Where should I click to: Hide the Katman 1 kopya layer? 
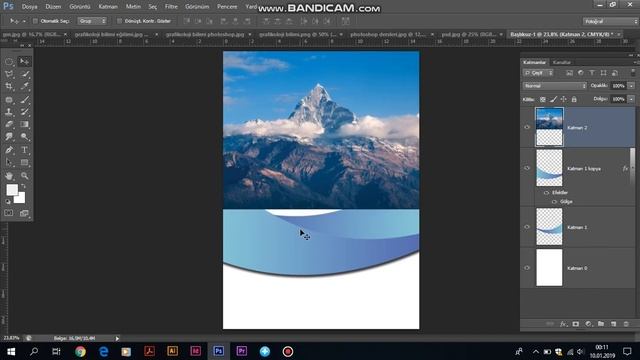[527, 168]
